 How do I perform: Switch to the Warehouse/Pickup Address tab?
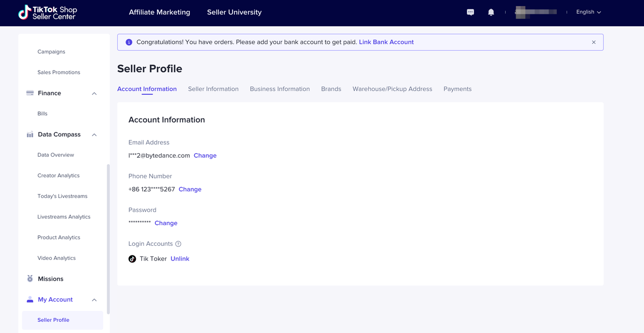[392, 89]
